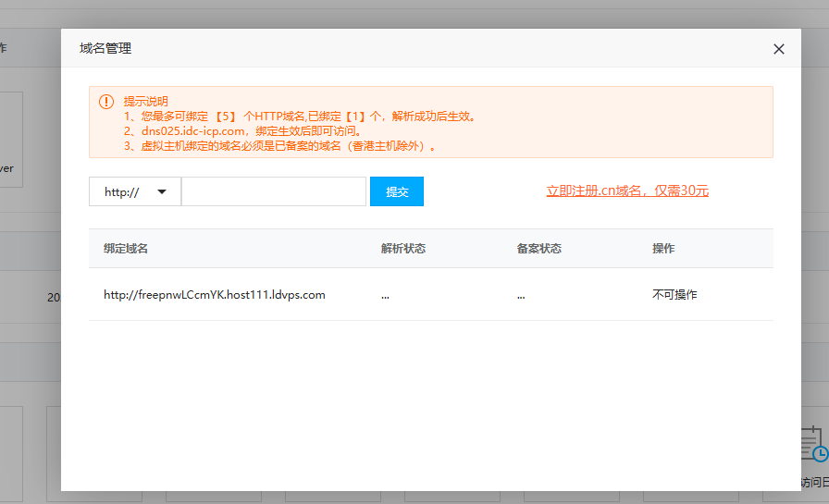Open the 立即注册.cn域名 promotional link

click(x=627, y=191)
